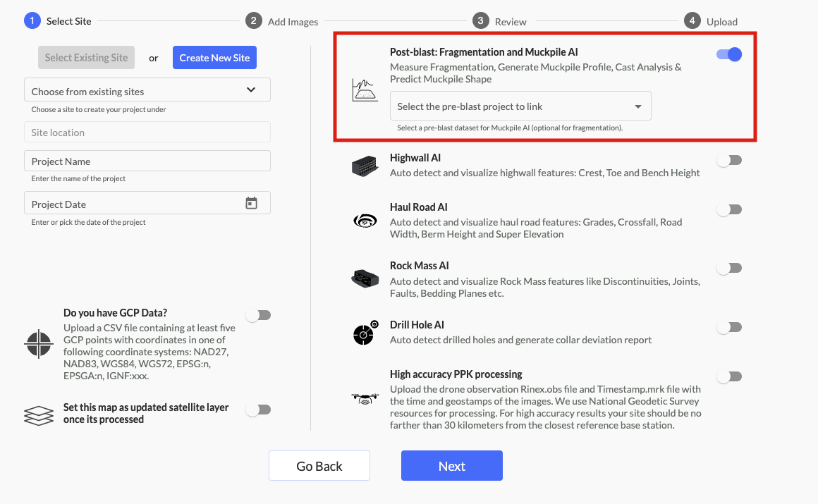
Task: Enable the Highwall AI toggle
Action: [729, 161]
